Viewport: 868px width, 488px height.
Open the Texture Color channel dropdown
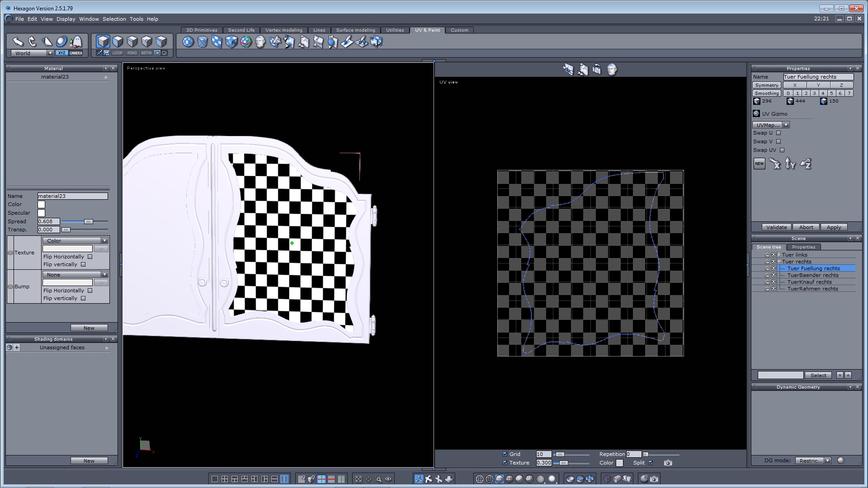point(104,240)
